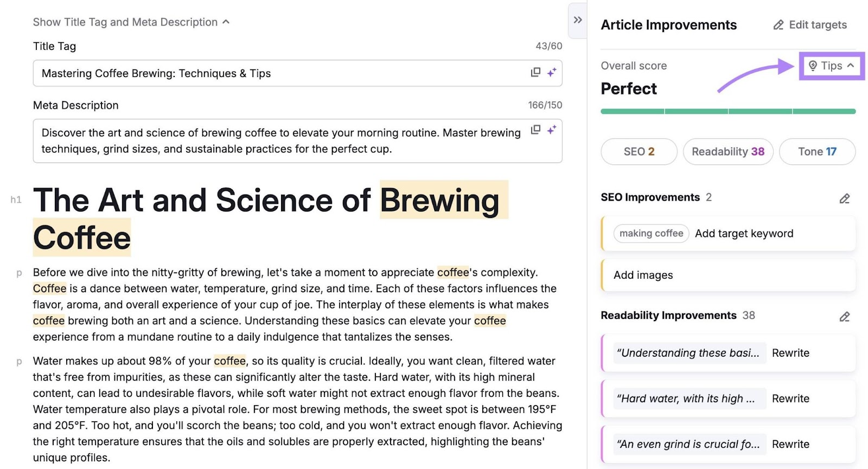Click the copy icon in Title Tag field
The height and width of the screenshot is (469, 868).
[x=535, y=72]
